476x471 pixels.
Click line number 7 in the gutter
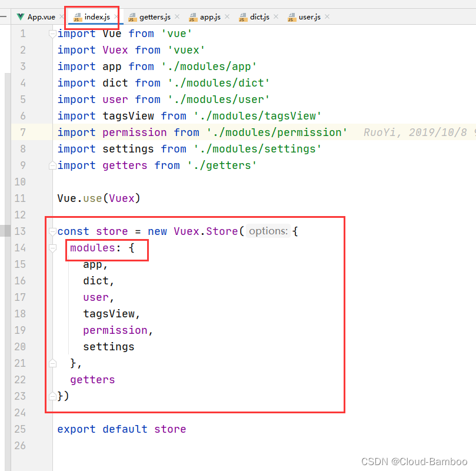23,132
